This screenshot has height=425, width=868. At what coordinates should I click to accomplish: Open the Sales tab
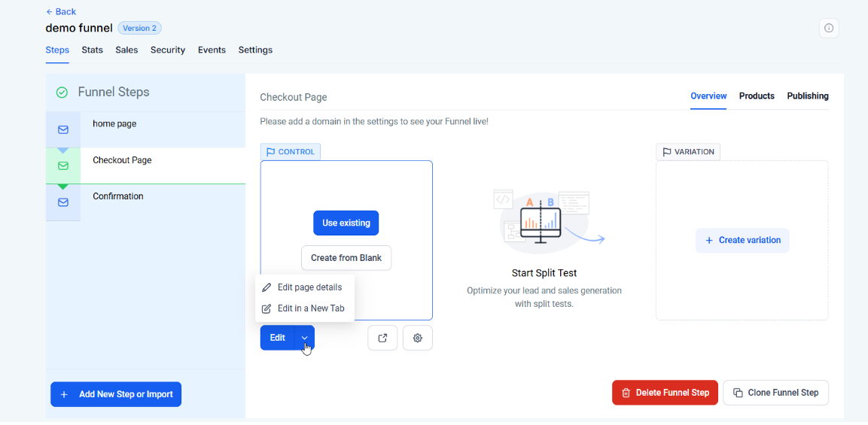[126, 50]
